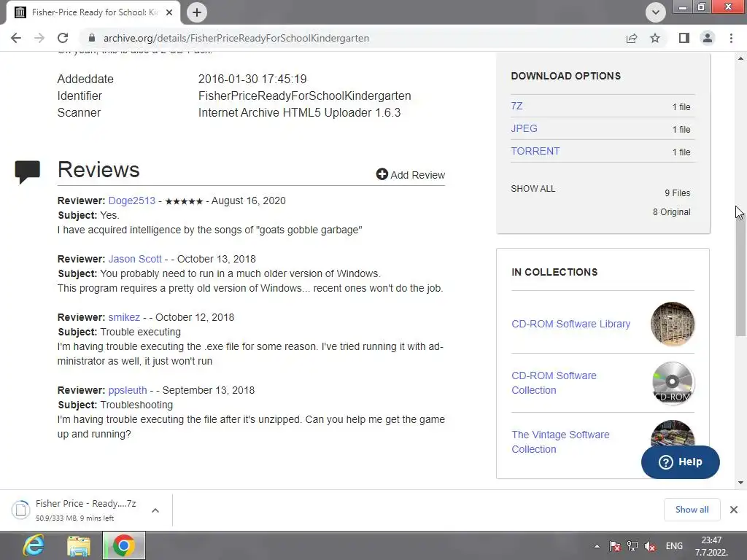The image size is (747, 560).
Task: Click the scroll down arrow
Action: point(741,483)
